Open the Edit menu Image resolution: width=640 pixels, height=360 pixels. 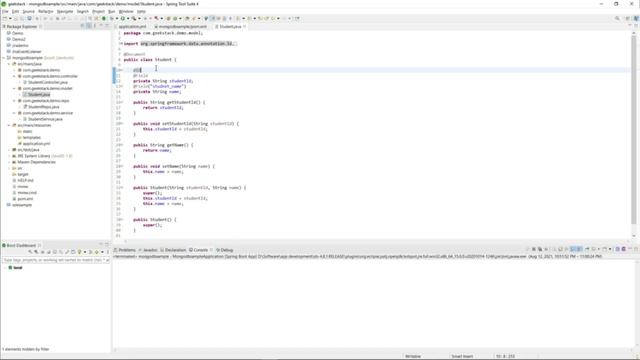pos(16,11)
